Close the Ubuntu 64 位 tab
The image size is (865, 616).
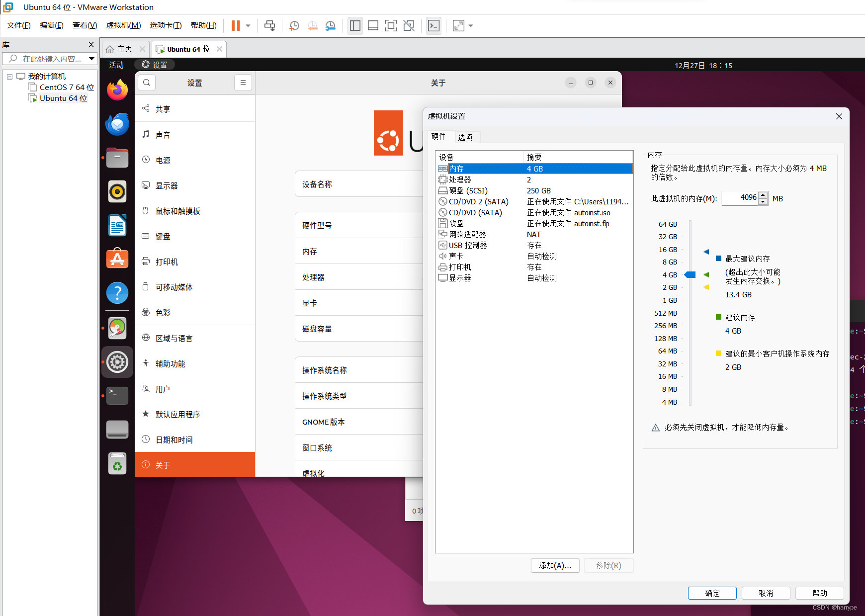[x=219, y=49]
